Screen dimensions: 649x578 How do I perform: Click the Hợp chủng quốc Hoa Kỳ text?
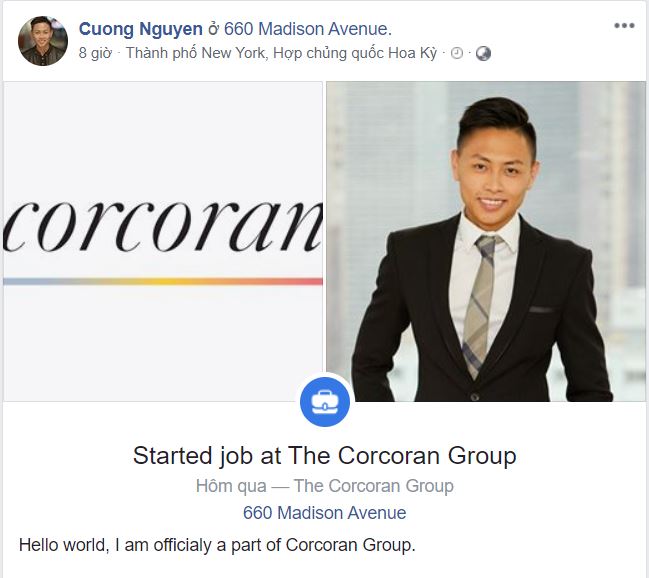(x=355, y=53)
